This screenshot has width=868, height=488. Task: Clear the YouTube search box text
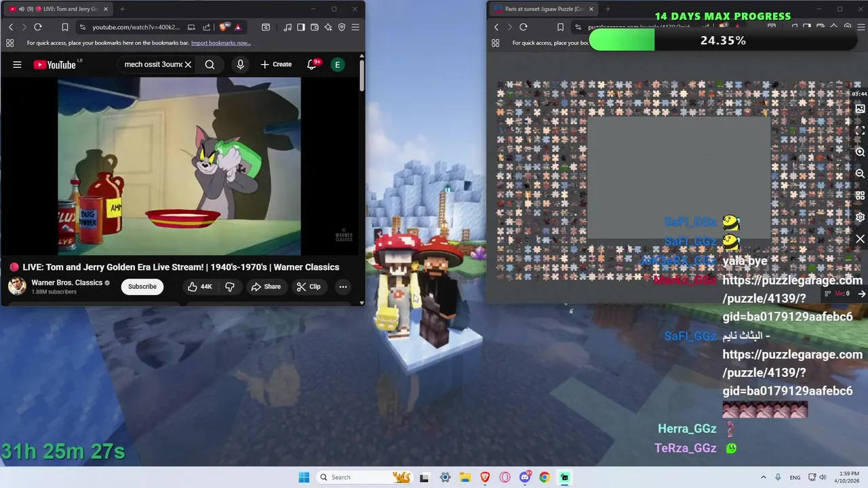(188, 64)
